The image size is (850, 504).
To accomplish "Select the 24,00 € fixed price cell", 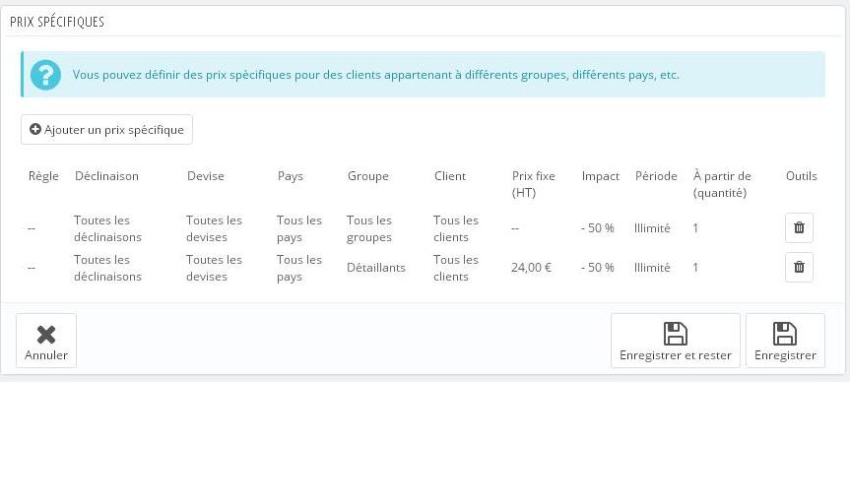I will (531, 268).
